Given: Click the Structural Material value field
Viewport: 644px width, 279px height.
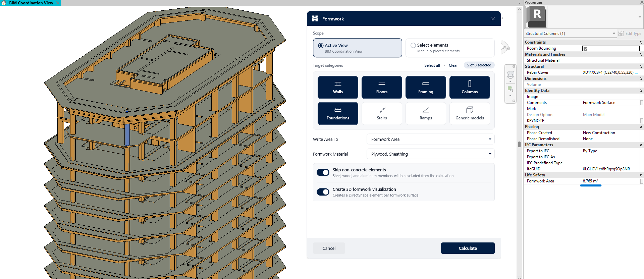Looking at the screenshot, I should 610,60.
